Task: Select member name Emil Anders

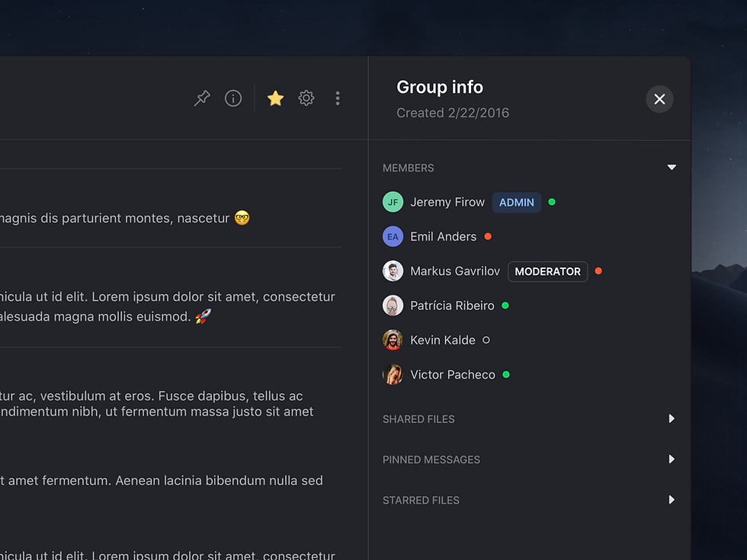Action: [x=444, y=237]
